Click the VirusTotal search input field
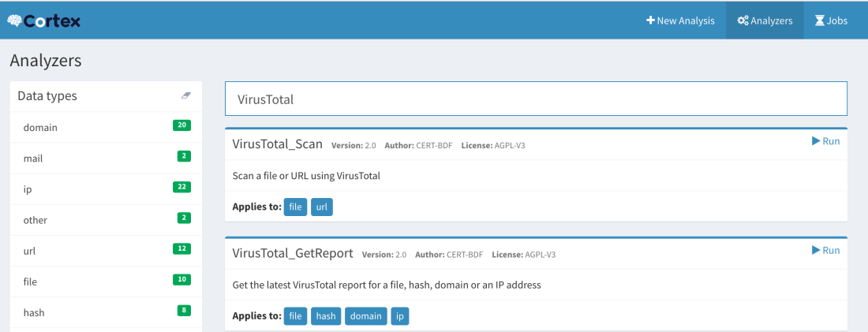The width and height of the screenshot is (868, 332). tap(536, 99)
